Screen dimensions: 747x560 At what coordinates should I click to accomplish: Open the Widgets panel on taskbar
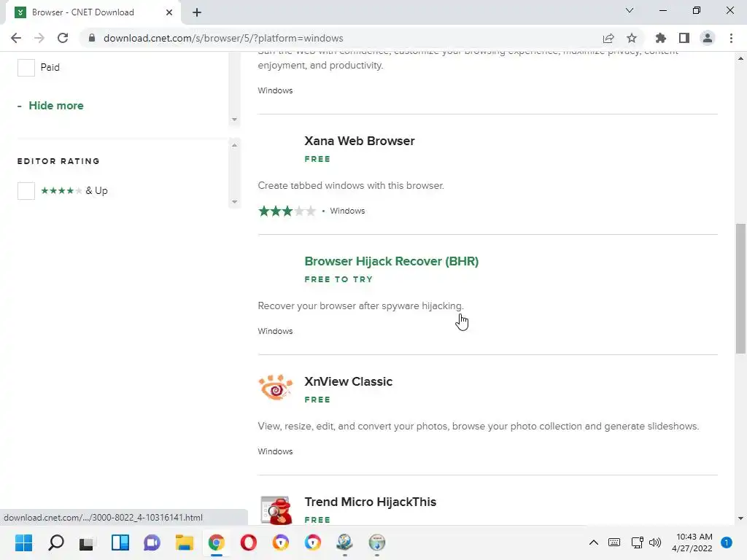pyautogui.click(x=120, y=542)
